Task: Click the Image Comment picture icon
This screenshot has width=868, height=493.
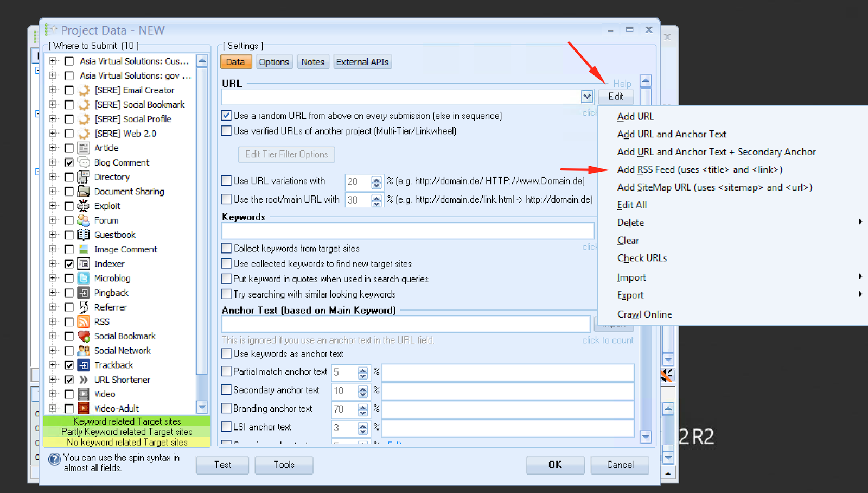Action: tap(84, 249)
